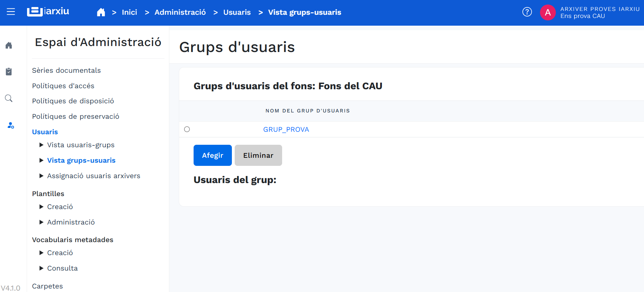Image resolution: width=644 pixels, height=292 pixels.
Task: Expand the Assignació usuaris arxivers arrow
Action: click(x=41, y=176)
